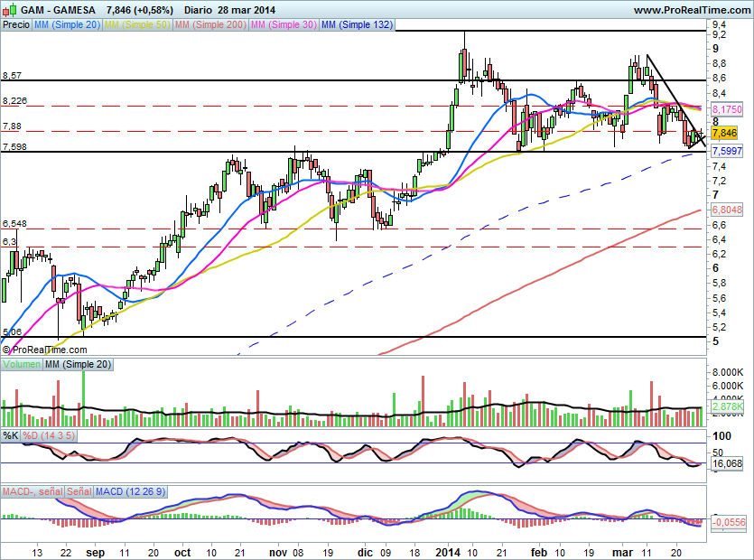This screenshot has width=754, height=560.
Task: Click the red 6,8048 moving average tag
Action: point(727,210)
